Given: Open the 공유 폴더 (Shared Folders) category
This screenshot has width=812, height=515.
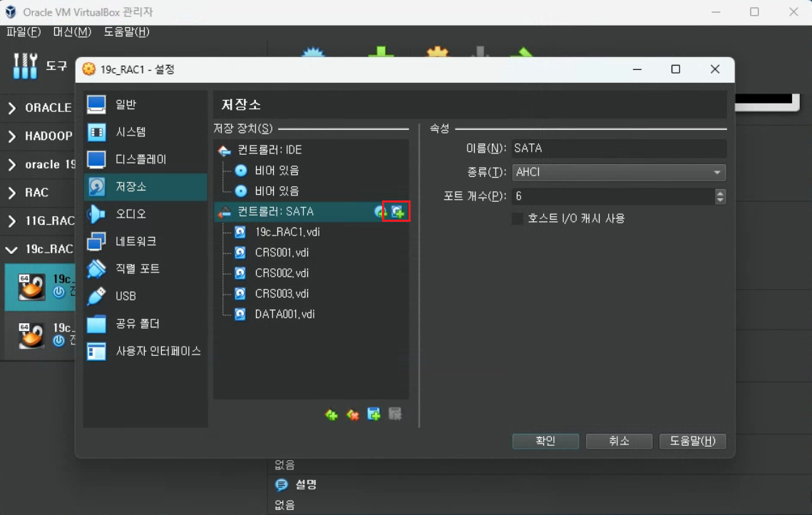Looking at the screenshot, I should pos(145,323).
